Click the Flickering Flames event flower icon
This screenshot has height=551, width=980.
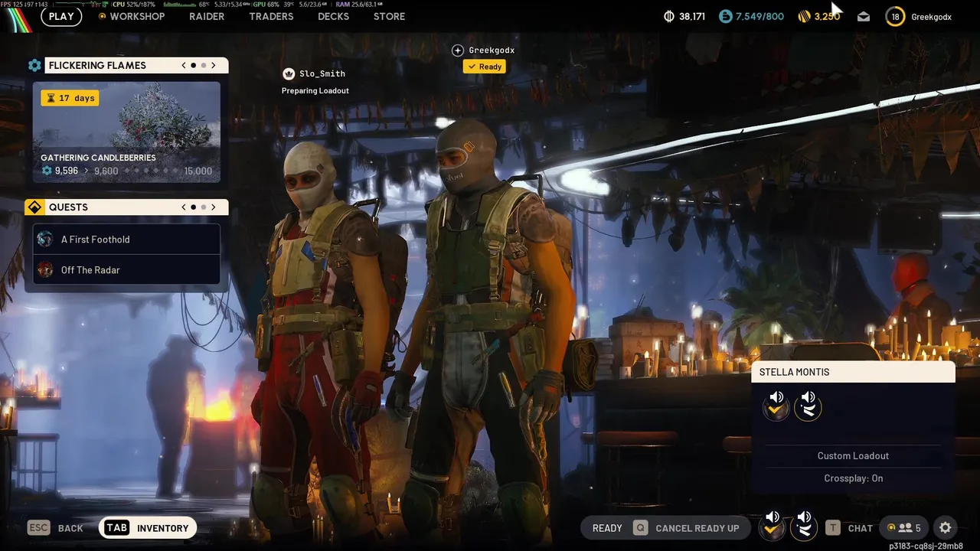(x=34, y=65)
